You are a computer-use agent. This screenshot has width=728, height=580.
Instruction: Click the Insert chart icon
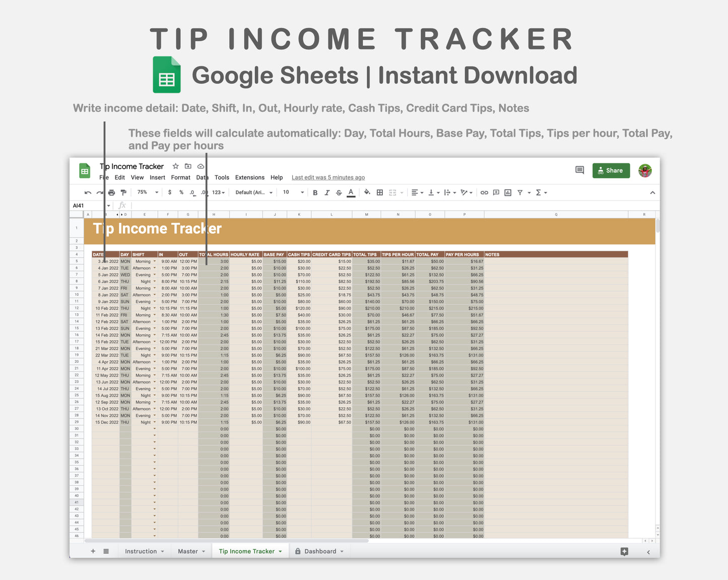click(507, 192)
